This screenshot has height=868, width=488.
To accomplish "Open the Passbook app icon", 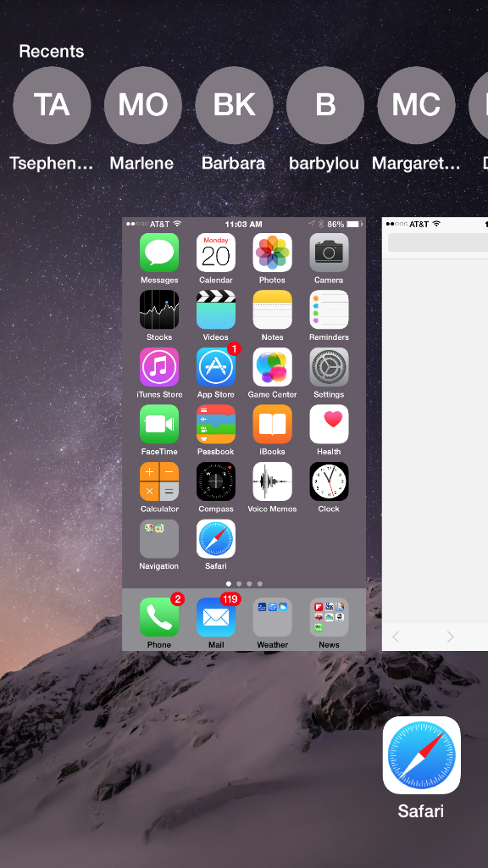I will point(216,424).
